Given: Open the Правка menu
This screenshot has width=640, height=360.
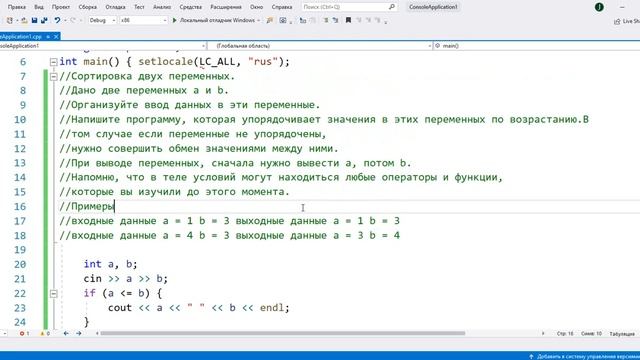Looking at the screenshot, I should tap(17, 7).
